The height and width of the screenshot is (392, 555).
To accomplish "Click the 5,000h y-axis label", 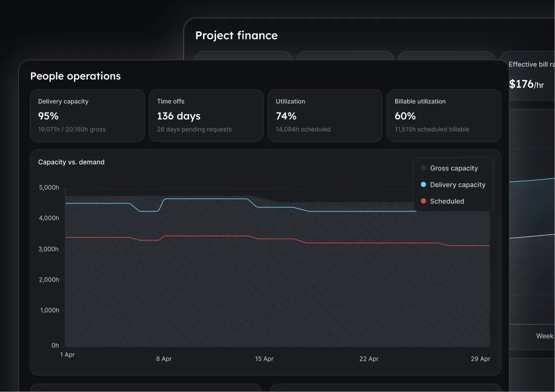I will [x=49, y=188].
